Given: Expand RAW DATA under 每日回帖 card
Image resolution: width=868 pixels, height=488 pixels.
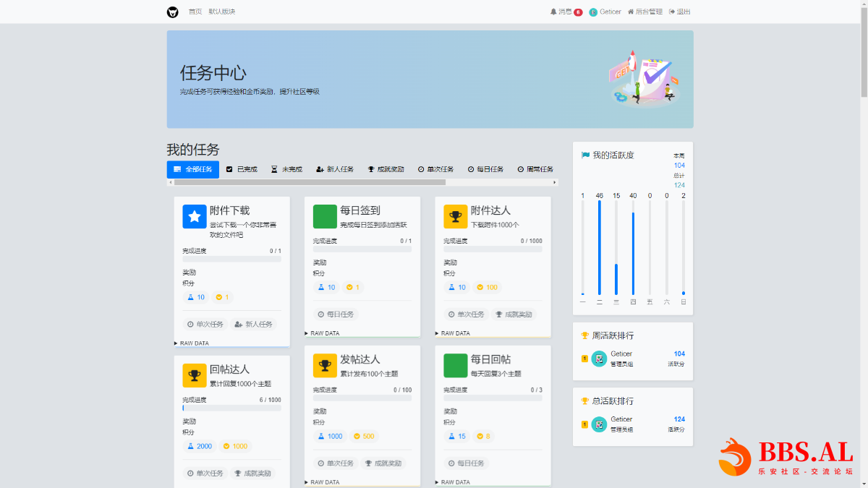Looking at the screenshot, I should pyautogui.click(x=453, y=482).
